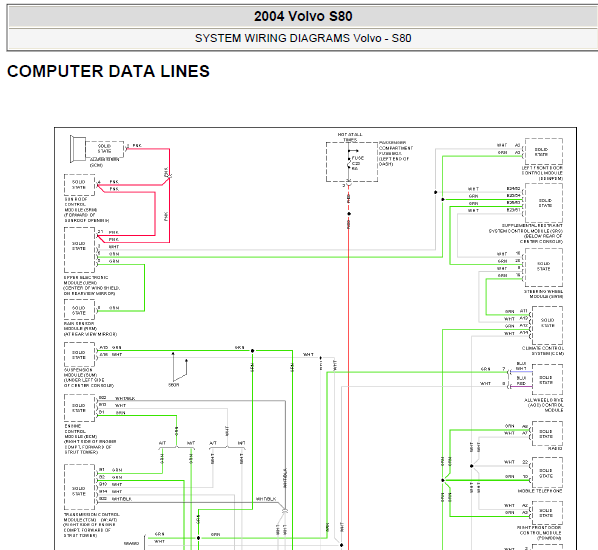Click the All Wheel Drive Control Module label

pyautogui.click(x=543, y=405)
